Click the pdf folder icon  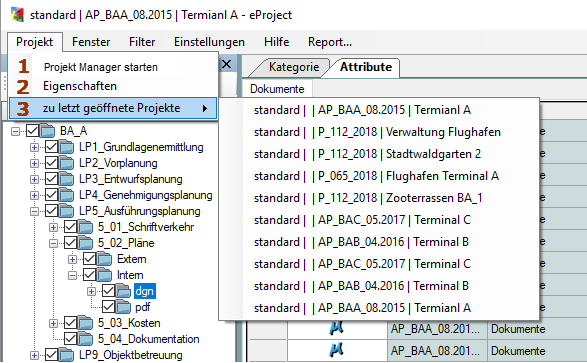click(x=124, y=307)
